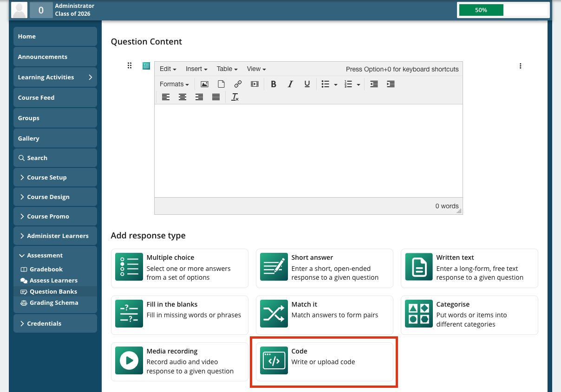Toggle underline formatting
The width and height of the screenshot is (561, 392).
[307, 84]
